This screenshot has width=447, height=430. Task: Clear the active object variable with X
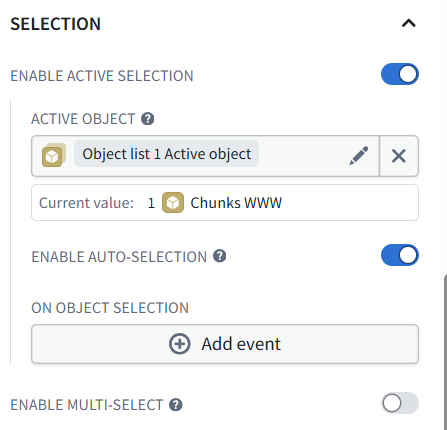point(399,156)
